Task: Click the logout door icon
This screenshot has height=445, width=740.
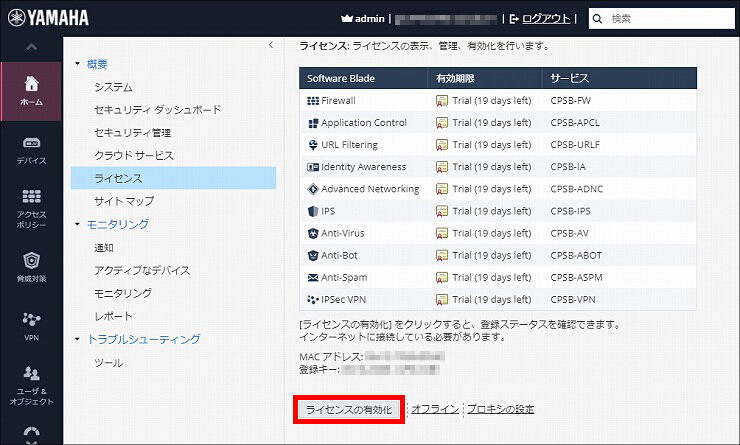Action: click(514, 19)
